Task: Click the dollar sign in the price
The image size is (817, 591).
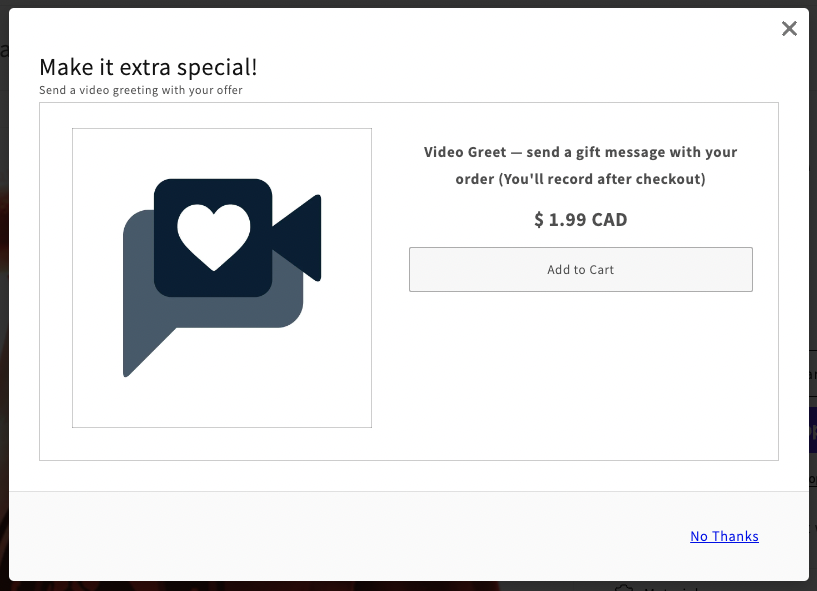Action: point(539,219)
